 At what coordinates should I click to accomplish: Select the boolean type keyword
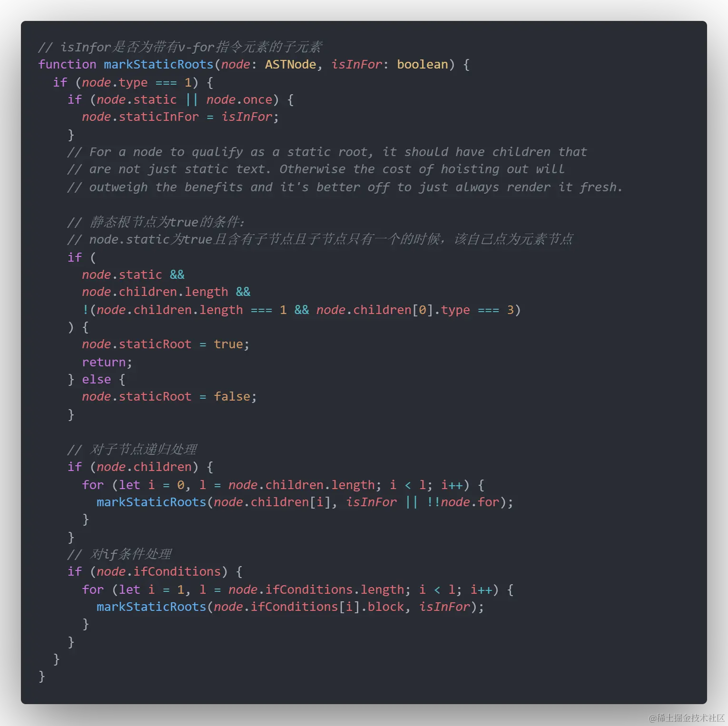(x=423, y=64)
